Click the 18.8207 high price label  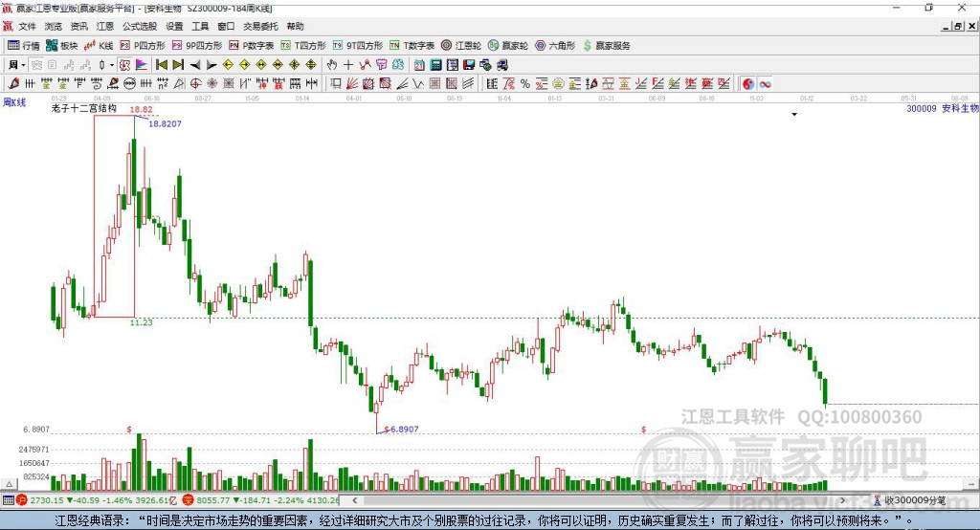point(165,123)
